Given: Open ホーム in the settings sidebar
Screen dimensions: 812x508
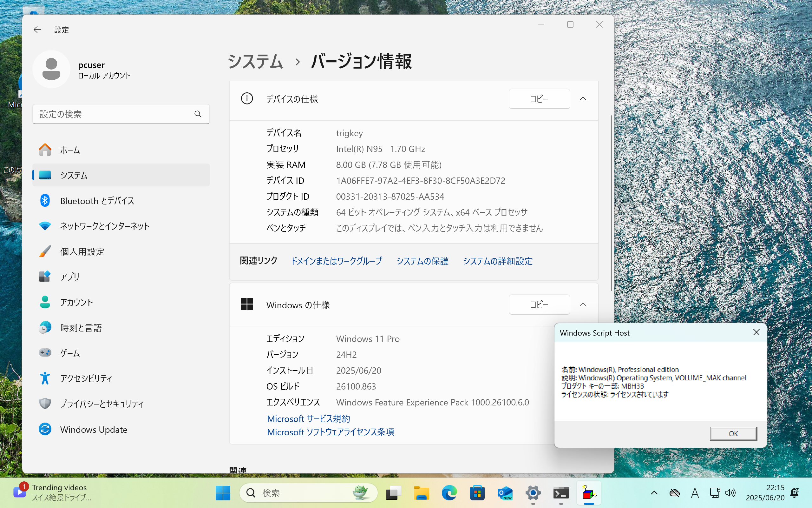Looking at the screenshot, I should point(121,150).
